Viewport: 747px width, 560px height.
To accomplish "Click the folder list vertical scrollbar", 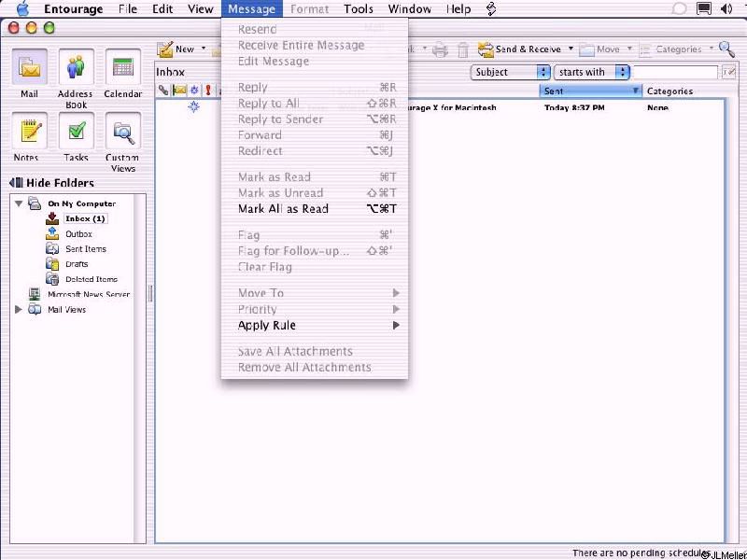I will [139, 368].
